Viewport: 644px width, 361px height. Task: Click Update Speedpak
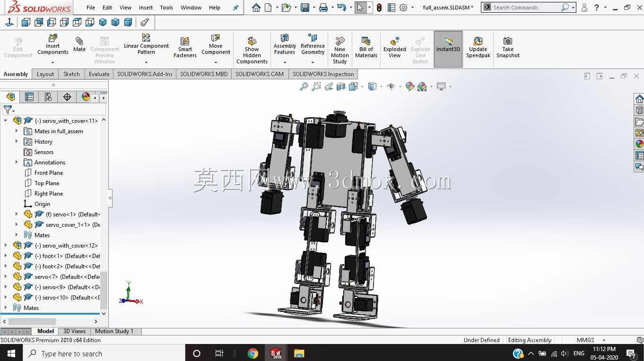478,47
